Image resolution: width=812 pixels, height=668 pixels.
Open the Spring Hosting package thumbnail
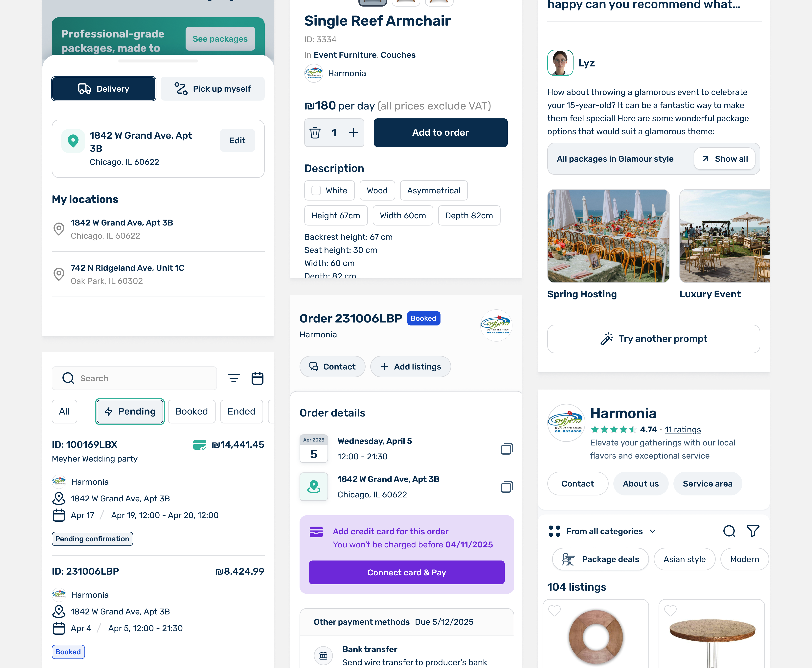tap(608, 236)
